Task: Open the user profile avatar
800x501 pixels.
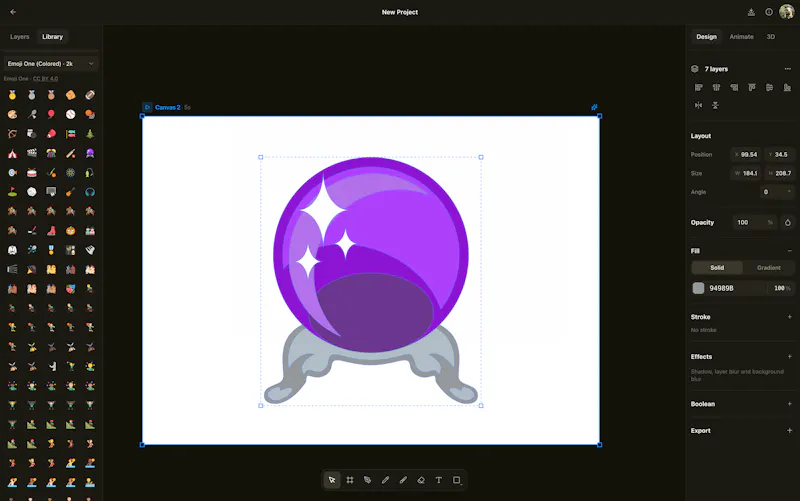Action: (x=786, y=12)
